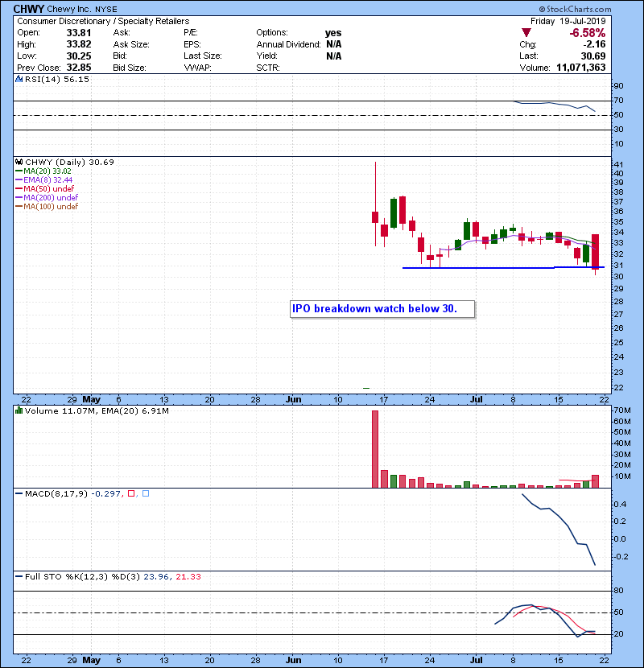Click the candlestick icon next to CHWY (Daily)
The height and width of the screenshot is (668, 644).
(19, 162)
